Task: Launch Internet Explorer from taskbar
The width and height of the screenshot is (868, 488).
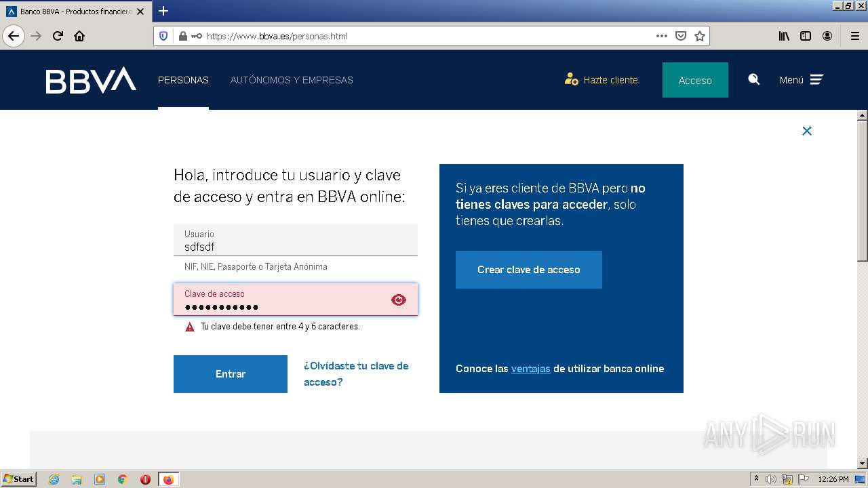Action: point(54,479)
